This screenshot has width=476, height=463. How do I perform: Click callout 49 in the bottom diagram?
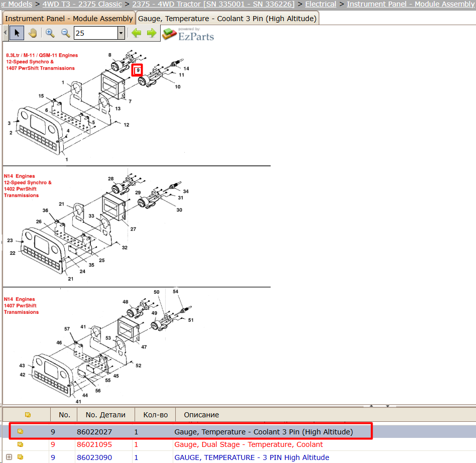(154, 313)
